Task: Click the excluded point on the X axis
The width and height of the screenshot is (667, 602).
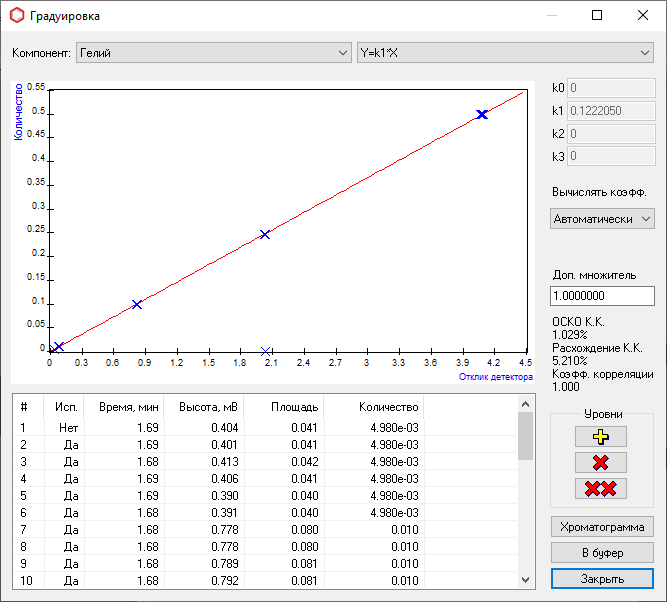Action: [265, 351]
